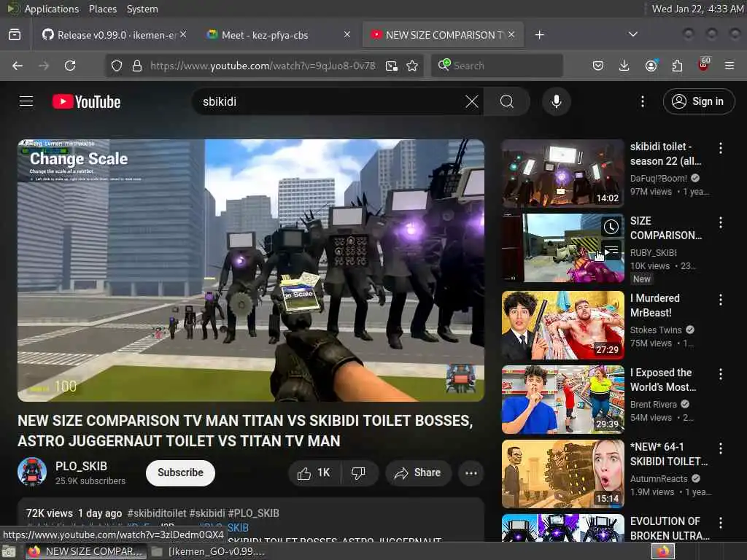Open Firefox View recent browsing icon
Screen dimensions: 747x560
pos(15,35)
